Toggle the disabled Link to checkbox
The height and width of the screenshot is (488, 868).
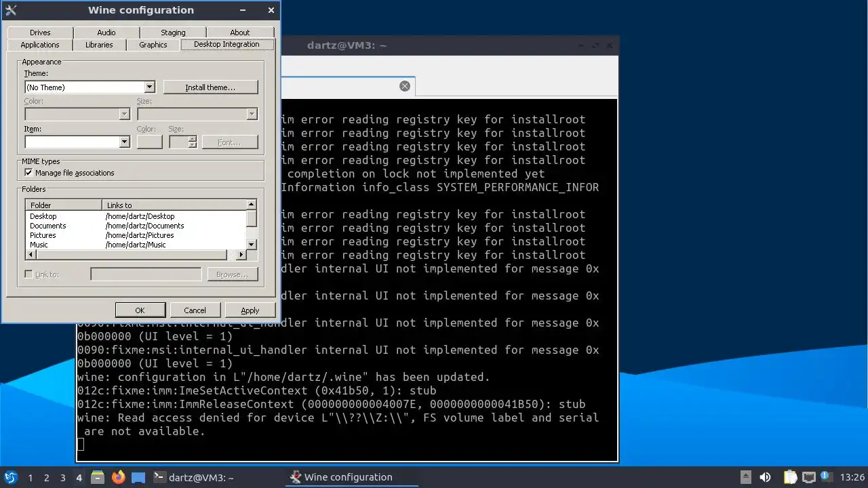[x=28, y=274]
